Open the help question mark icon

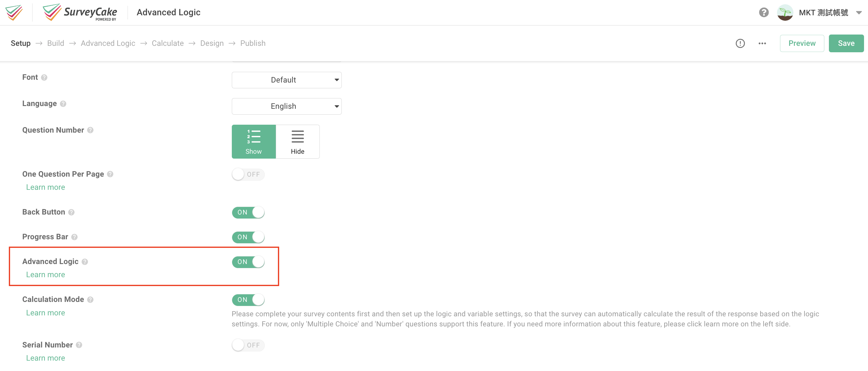coord(763,12)
